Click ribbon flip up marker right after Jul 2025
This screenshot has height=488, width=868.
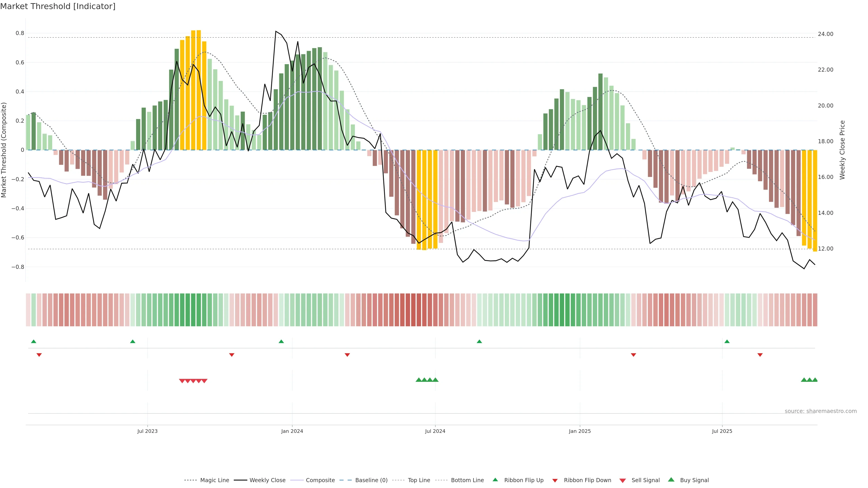click(x=727, y=342)
